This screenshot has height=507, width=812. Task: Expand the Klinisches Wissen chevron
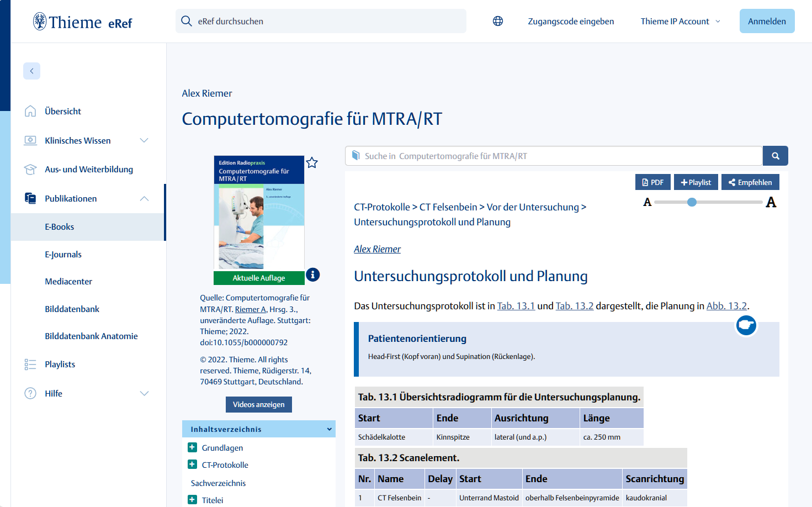tap(144, 140)
